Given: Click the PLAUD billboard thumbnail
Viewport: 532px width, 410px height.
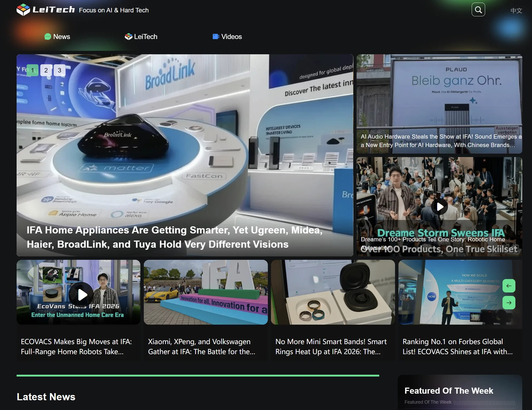Looking at the screenshot, I should point(439,104).
